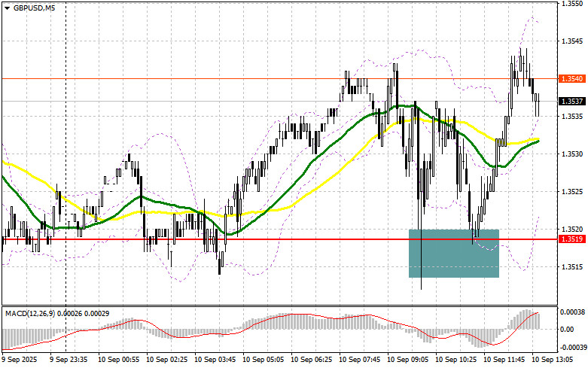
Task: Select the 10 Sep 00:55 time label
Action: coord(118,360)
